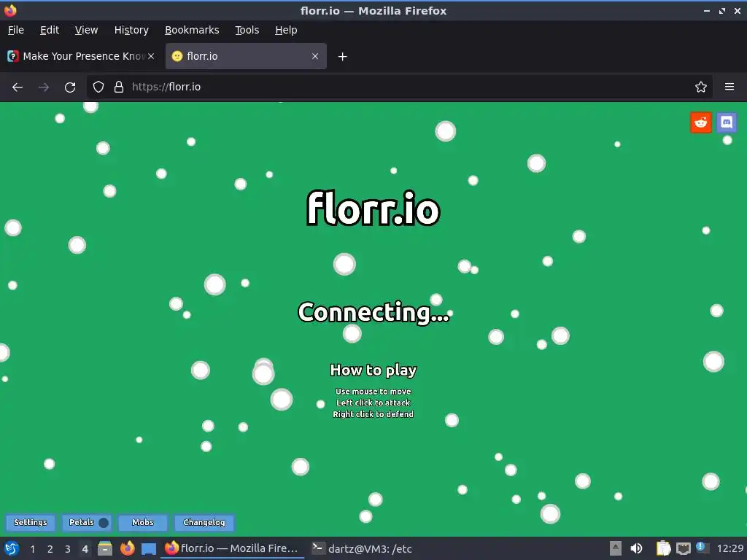Click the blue desktop icon in taskbar

149,549
